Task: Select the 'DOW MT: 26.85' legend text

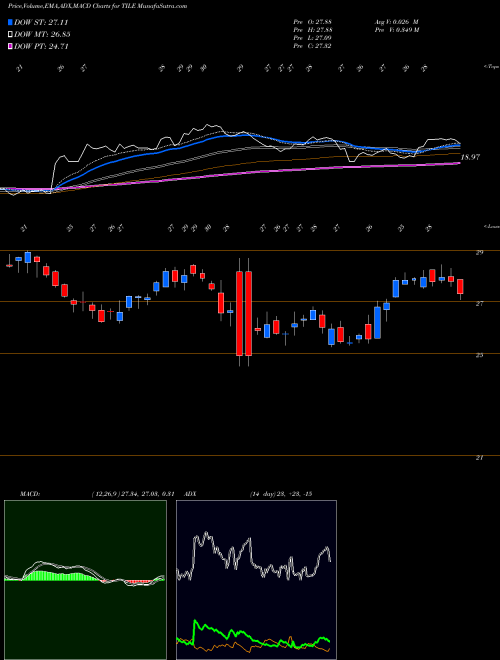Action: point(42,35)
